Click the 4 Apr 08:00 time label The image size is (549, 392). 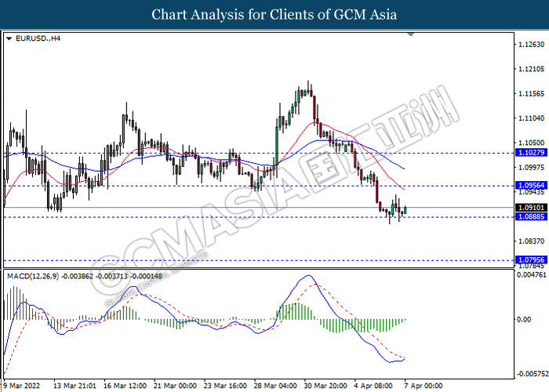tap(373, 386)
